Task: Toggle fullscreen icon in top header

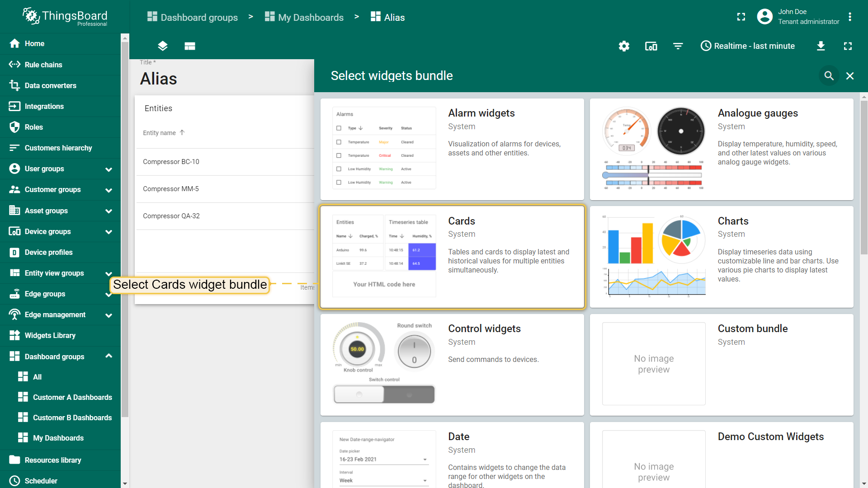Action: (x=741, y=17)
